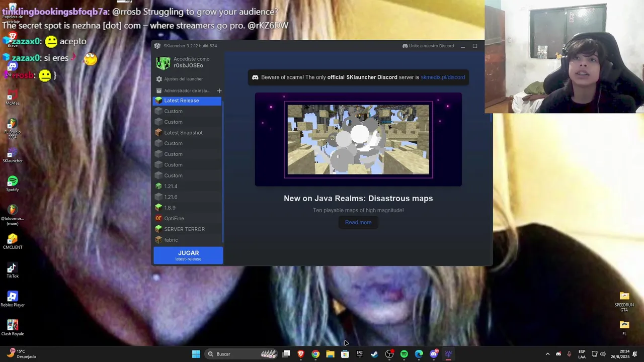Open Task View in taskbar

286,354
